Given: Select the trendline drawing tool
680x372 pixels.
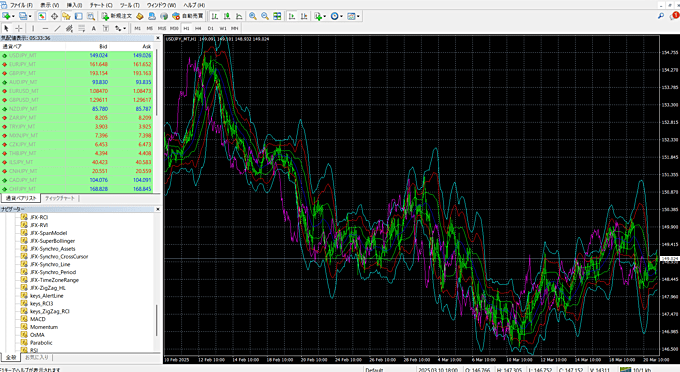Looking at the screenshot, I should 57,28.
